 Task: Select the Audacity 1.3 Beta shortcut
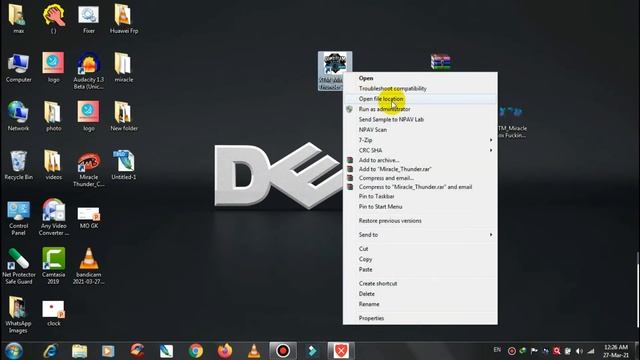pos(89,71)
